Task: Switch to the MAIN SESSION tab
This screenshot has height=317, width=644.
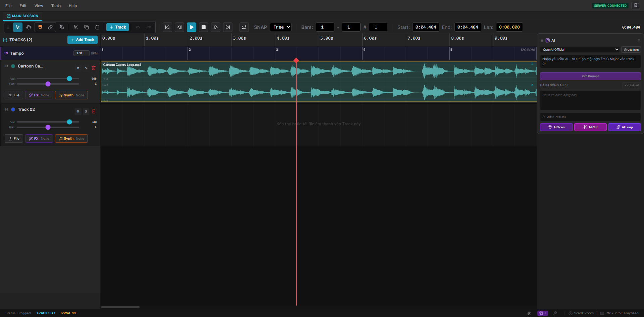Action: 22,16
